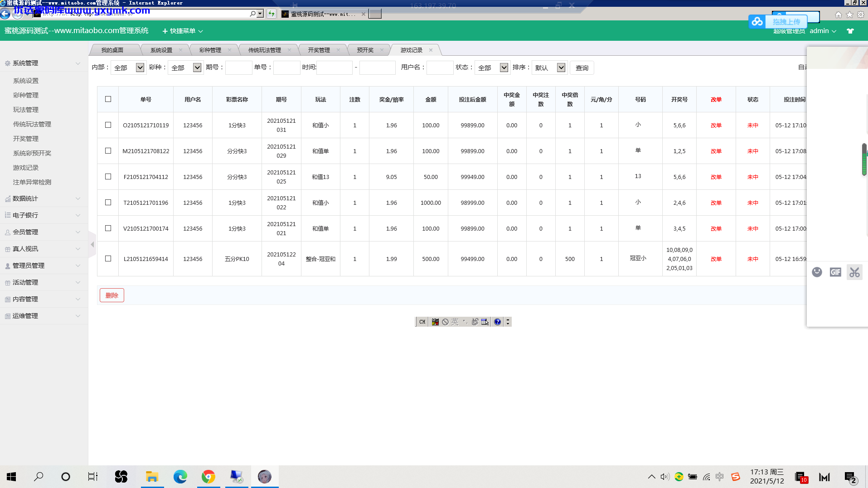Click the 用户名 filter input field
This screenshot has width=868, height=488.
[x=440, y=68]
